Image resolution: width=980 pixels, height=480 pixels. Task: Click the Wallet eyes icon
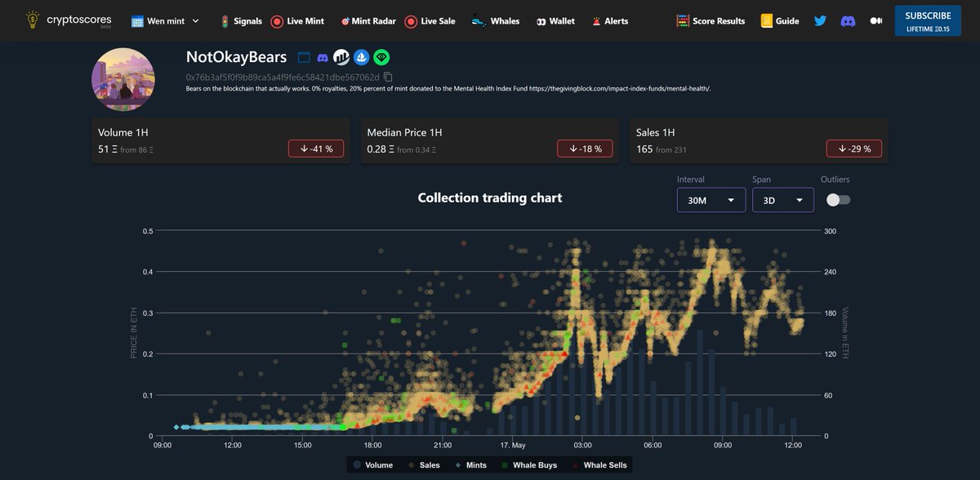click(541, 21)
